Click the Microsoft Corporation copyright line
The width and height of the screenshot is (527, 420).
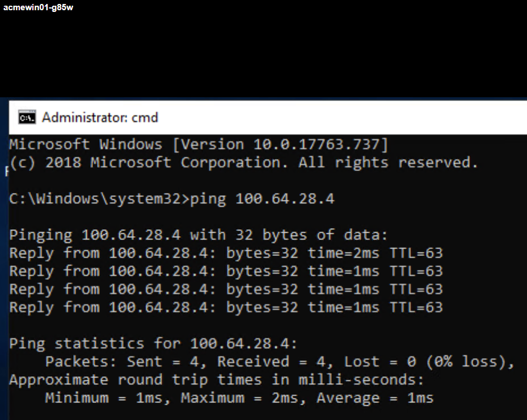[244, 163]
